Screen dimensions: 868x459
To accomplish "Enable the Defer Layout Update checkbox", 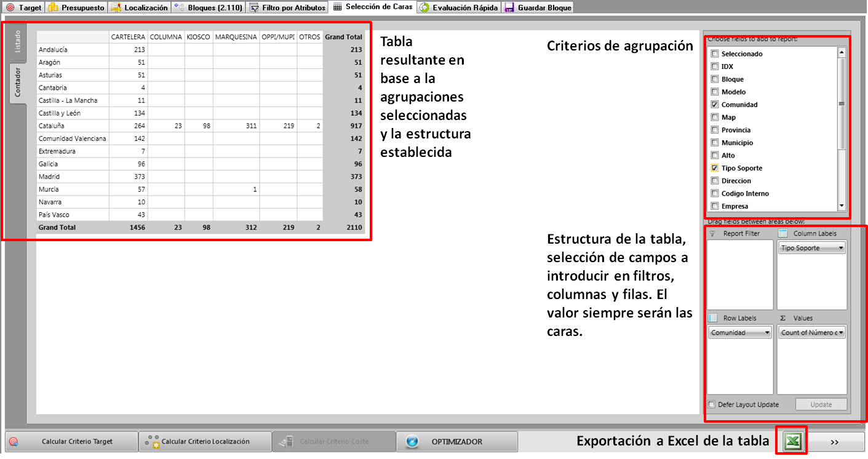I will coord(712,404).
